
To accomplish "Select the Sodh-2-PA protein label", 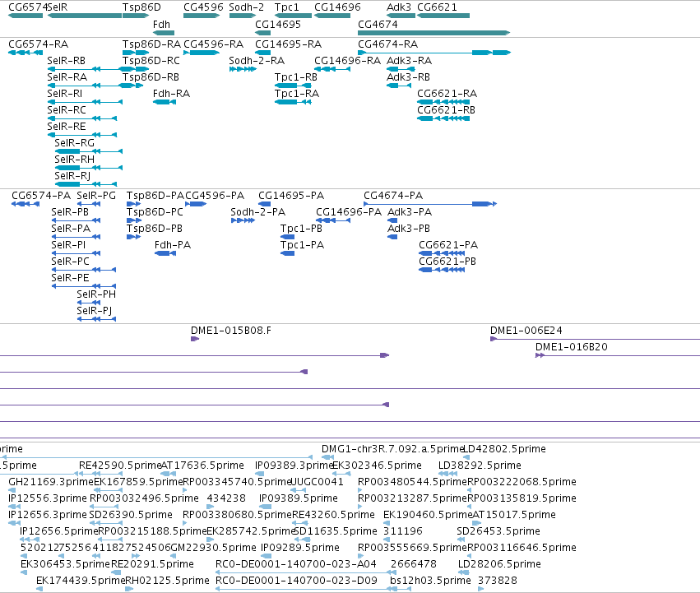I will 258,212.
